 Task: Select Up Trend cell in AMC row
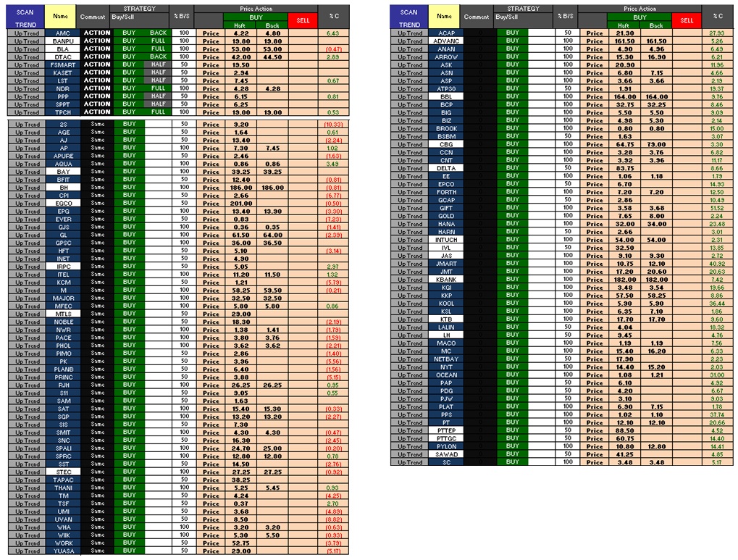pos(26,33)
